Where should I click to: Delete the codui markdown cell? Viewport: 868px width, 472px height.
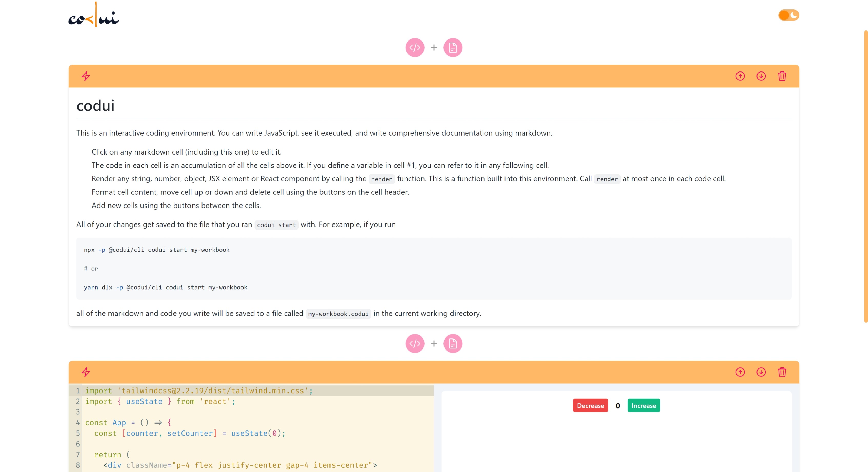782,76
